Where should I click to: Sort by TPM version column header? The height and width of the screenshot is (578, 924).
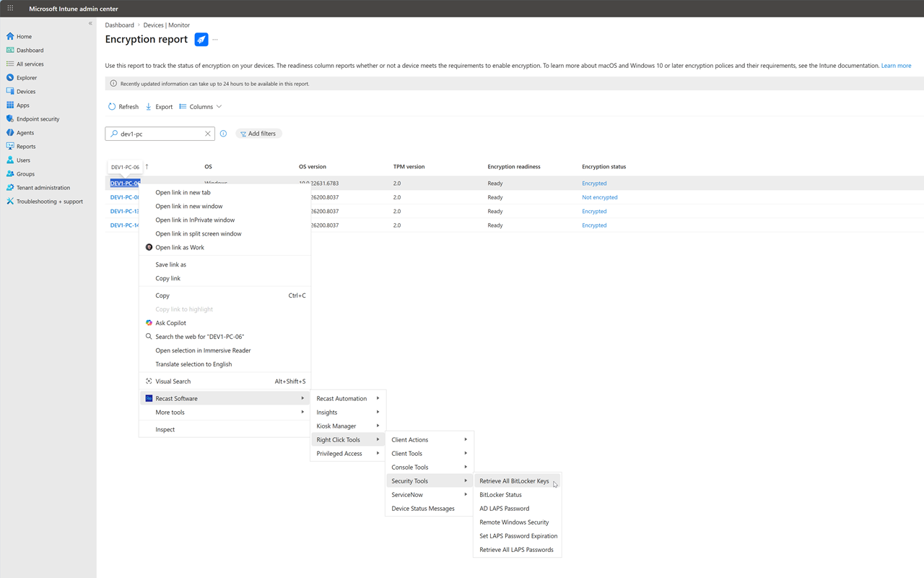click(x=409, y=167)
